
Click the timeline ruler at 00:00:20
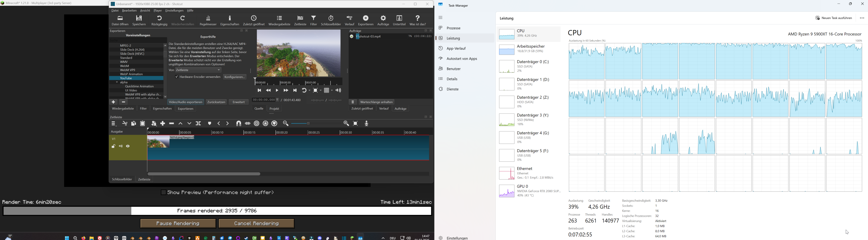coord(276,132)
